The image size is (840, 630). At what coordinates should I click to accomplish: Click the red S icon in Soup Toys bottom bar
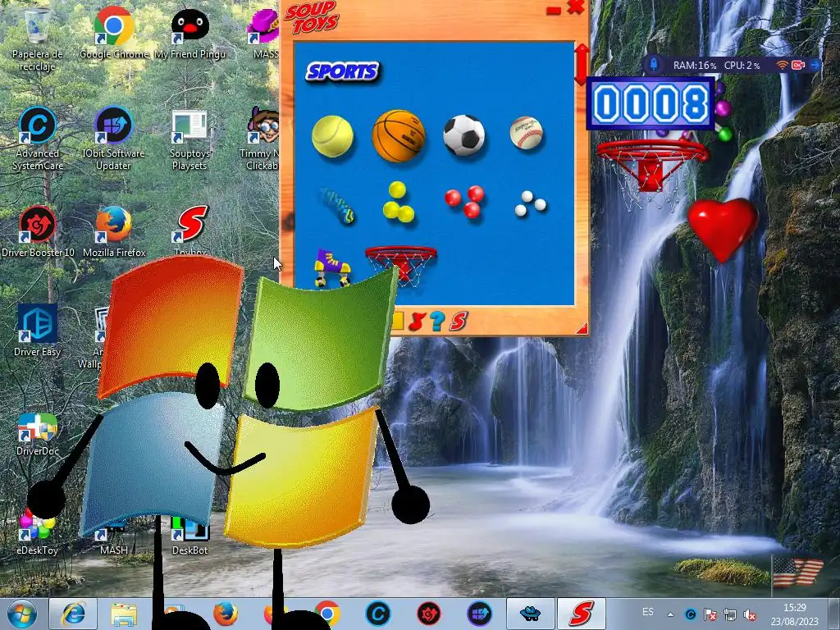point(458,321)
